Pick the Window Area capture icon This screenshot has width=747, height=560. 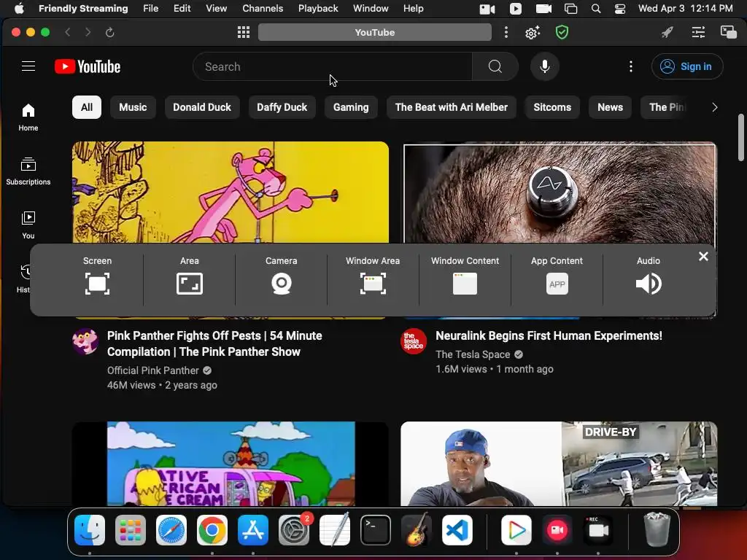[x=373, y=284]
